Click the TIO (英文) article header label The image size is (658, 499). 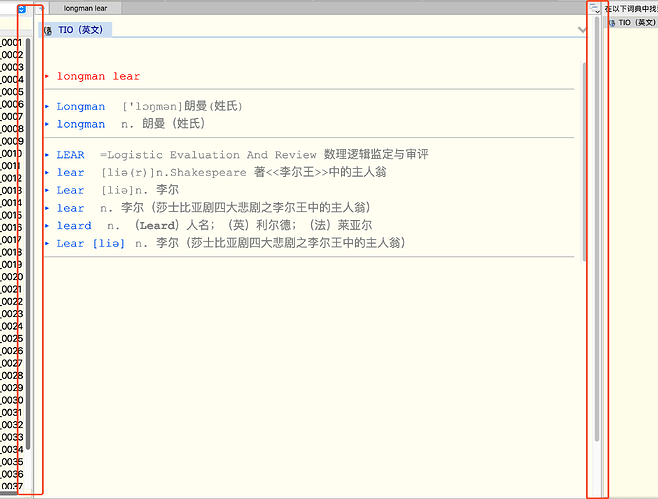click(80, 30)
